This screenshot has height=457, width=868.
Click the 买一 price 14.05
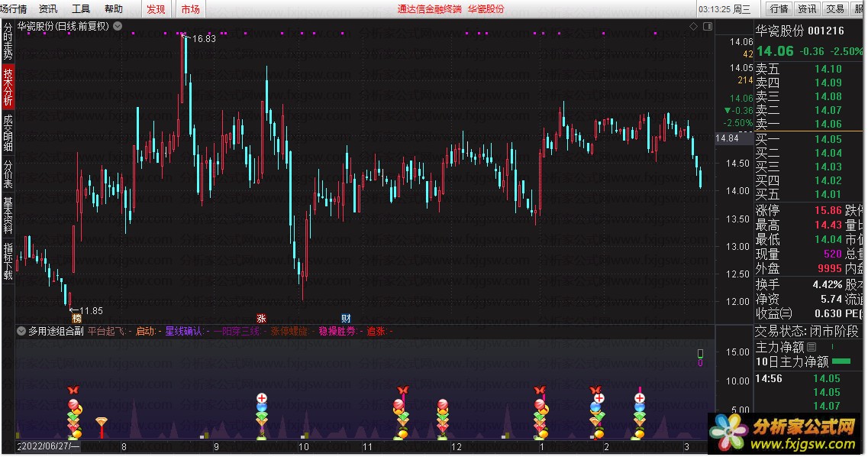[x=828, y=140]
